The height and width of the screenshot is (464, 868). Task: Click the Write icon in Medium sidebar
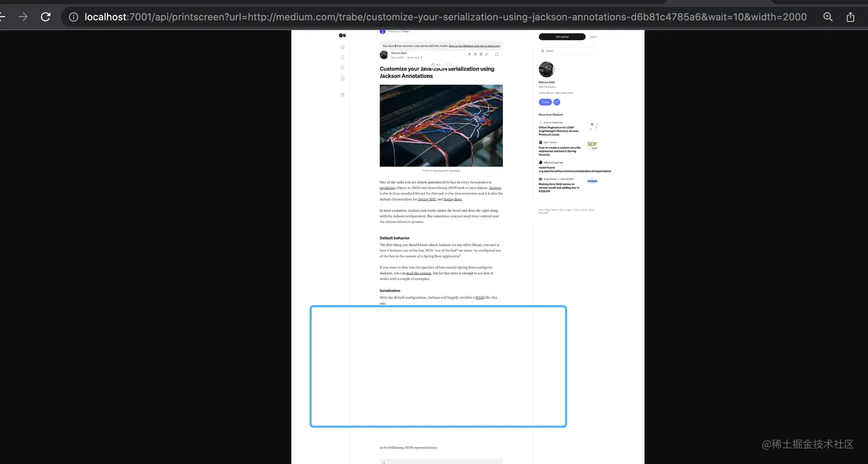click(x=343, y=95)
